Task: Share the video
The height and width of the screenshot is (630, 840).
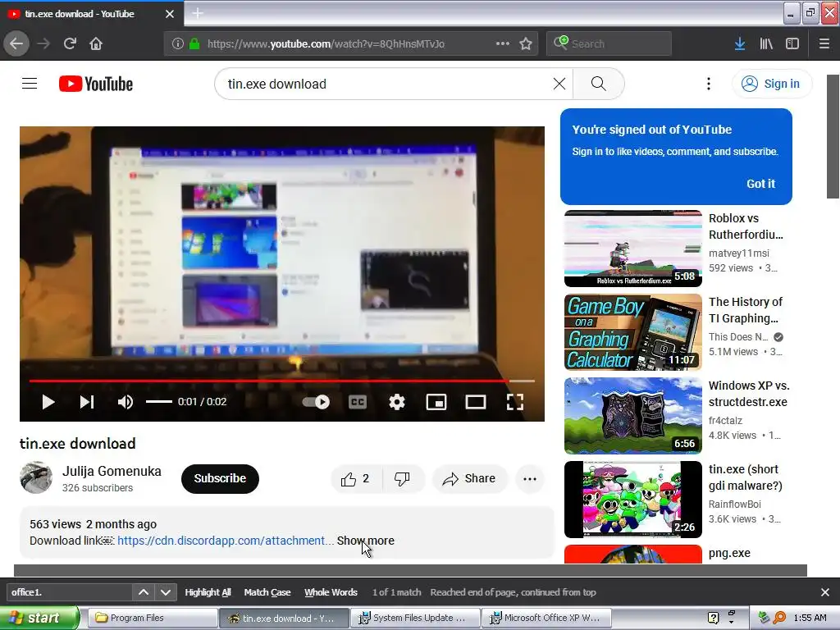Action: 468,478
